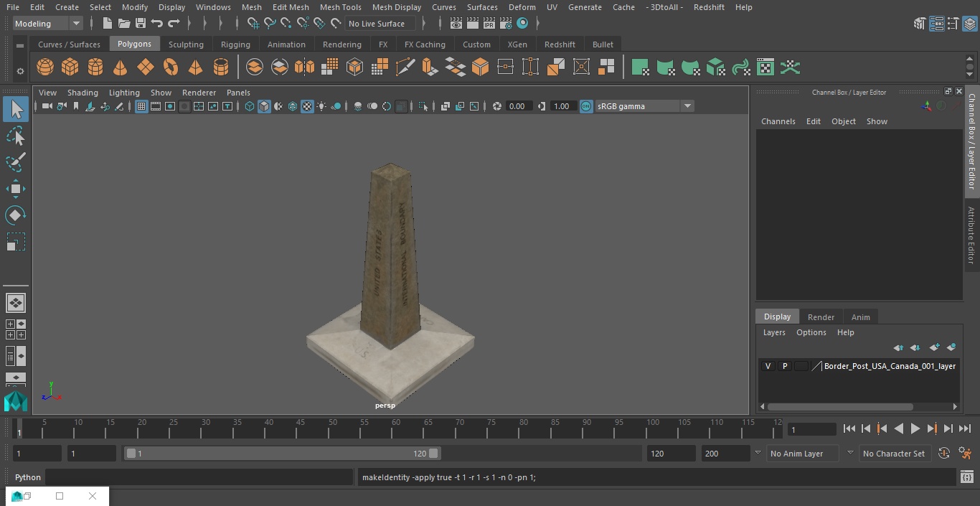Create a polygon torus from the shelf
Image resolution: width=980 pixels, height=506 pixels.
(171, 67)
